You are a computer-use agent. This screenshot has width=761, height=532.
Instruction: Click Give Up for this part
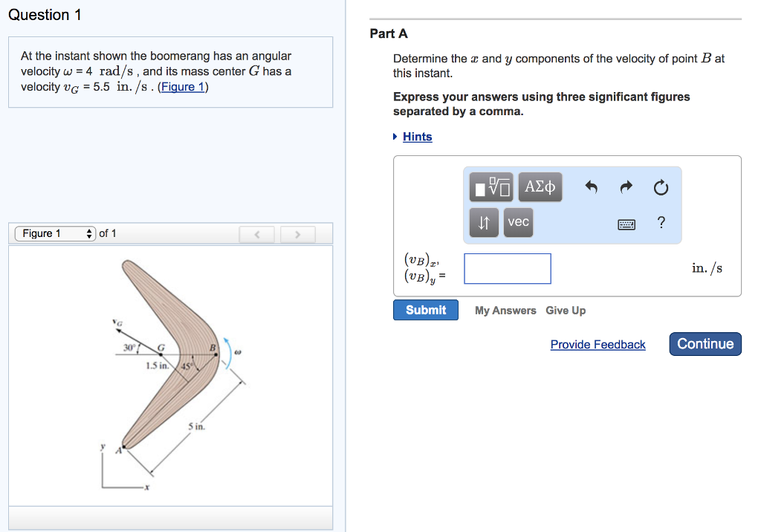pos(566,311)
